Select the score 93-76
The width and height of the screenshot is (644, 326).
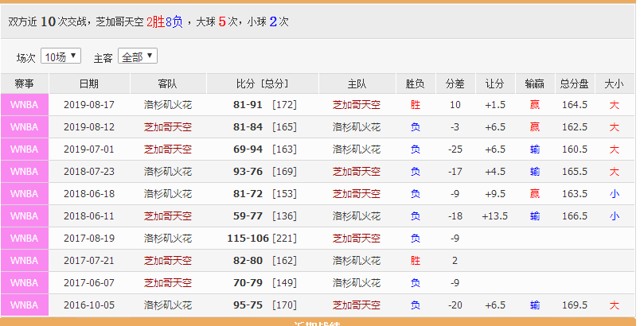click(x=248, y=172)
